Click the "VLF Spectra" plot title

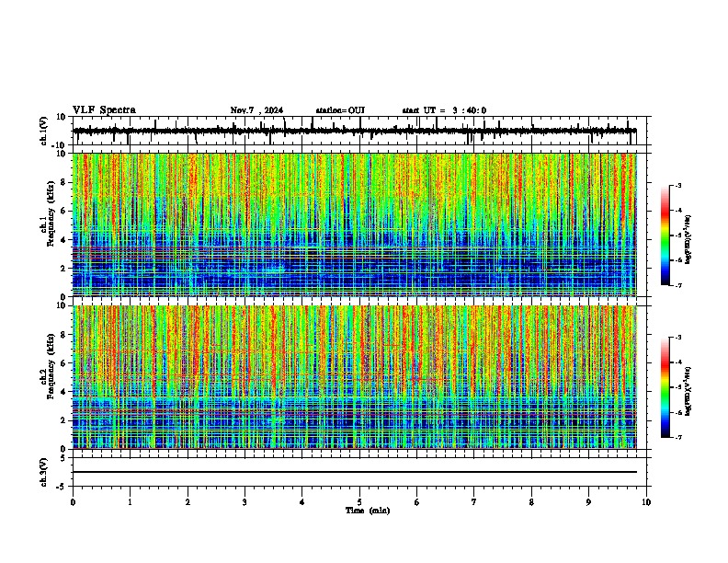click(104, 110)
